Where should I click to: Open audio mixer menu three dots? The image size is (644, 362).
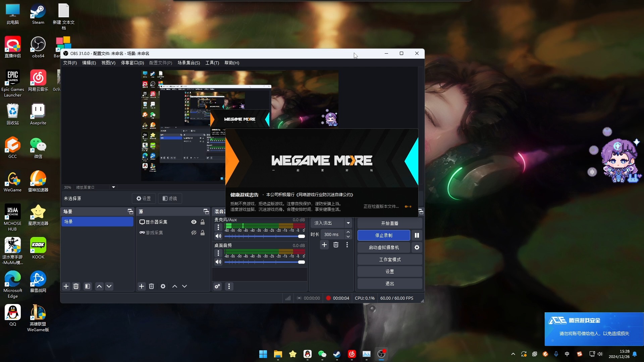(x=229, y=286)
